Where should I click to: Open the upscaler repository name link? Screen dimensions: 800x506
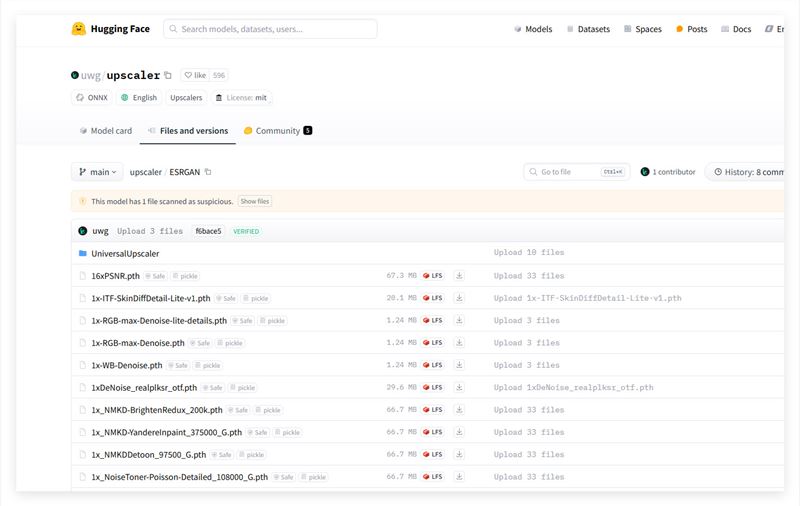coord(133,75)
